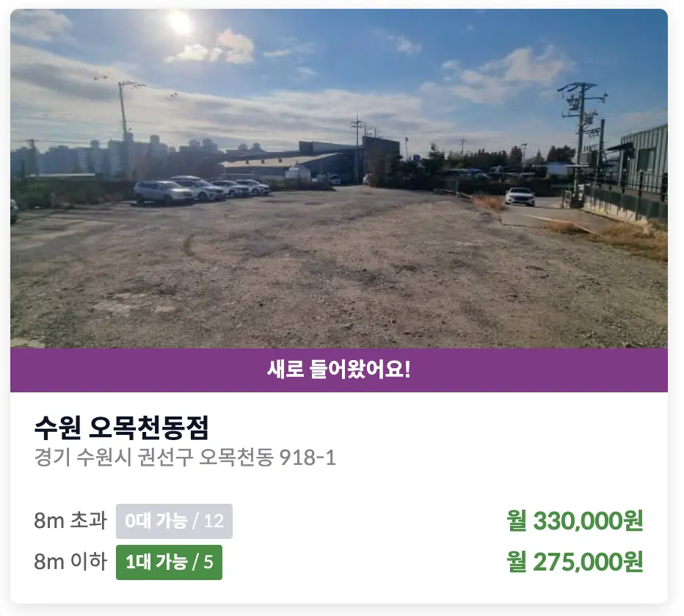Select the purple 새로 들어왔어요! banner
Viewport: 684px width, 616px height.
[x=342, y=370]
